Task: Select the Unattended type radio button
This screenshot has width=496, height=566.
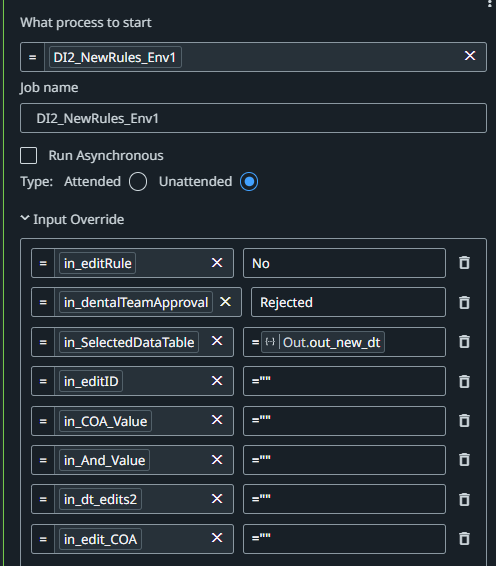Action: coord(249,182)
